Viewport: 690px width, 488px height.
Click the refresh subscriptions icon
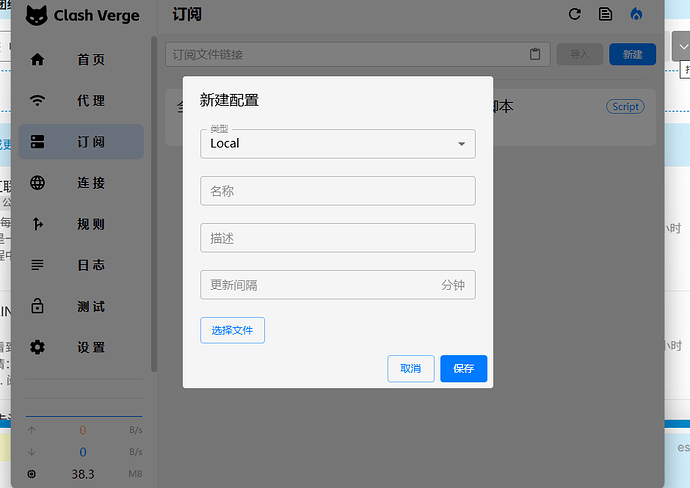tap(575, 14)
